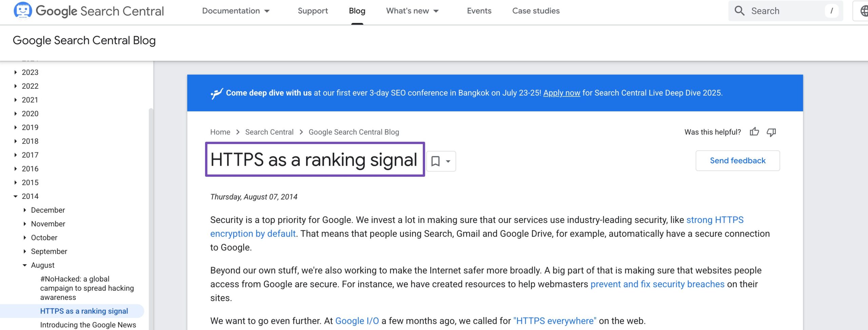This screenshot has height=330, width=868.
Task: Click the Google Search Central mascot logo
Action: tap(22, 10)
